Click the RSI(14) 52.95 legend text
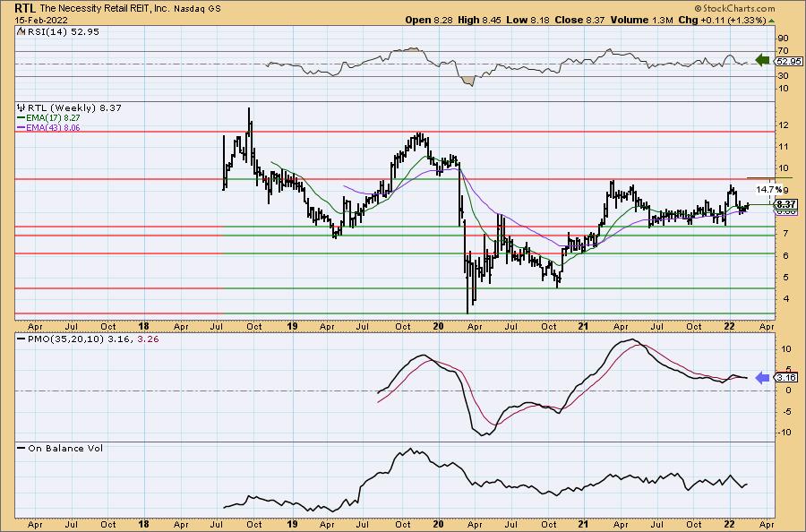 [62, 31]
